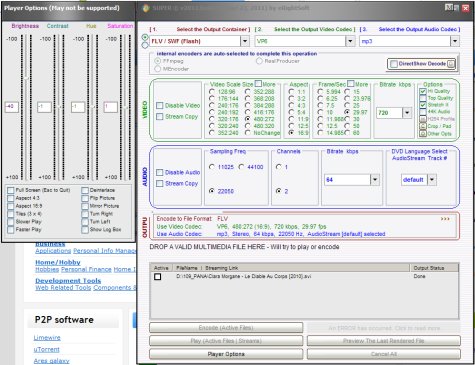The image size is (475, 365).
Task: Expand the audio Bitrate kbps dropdown showing 64
Action: pyautogui.click(x=375, y=180)
